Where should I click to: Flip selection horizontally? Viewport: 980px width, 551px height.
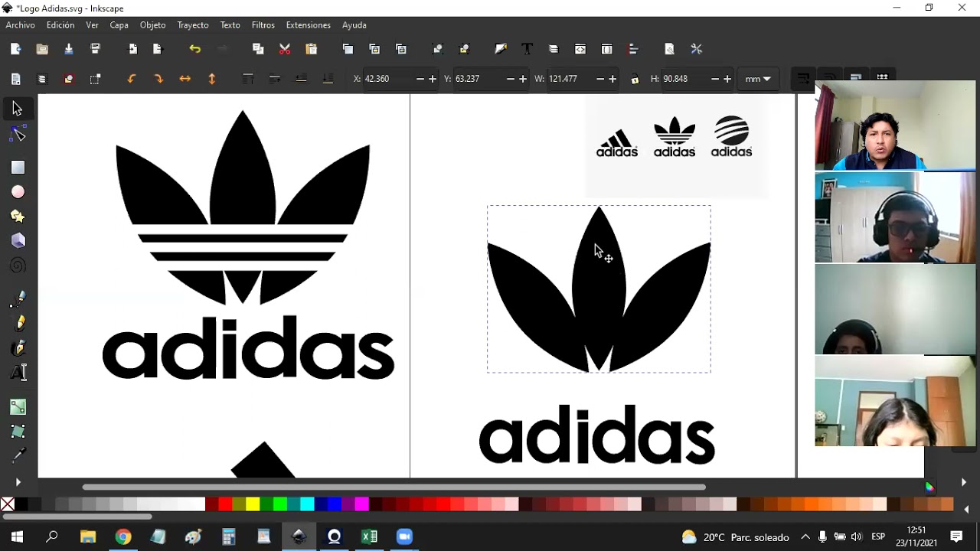[185, 79]
